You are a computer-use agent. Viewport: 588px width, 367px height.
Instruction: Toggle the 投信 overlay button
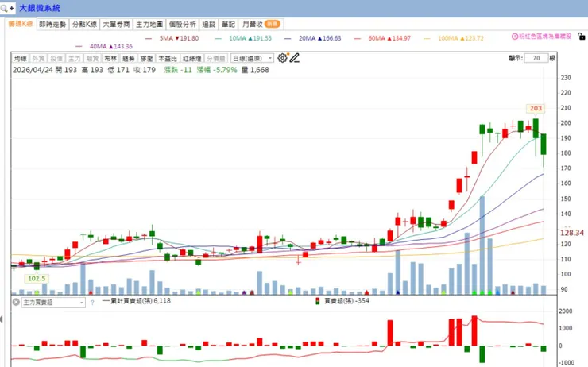[56, 59]
